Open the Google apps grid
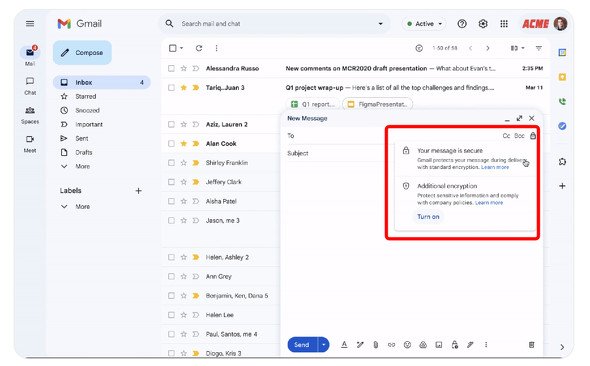This screenshot has width=590, height=366. click(x=504, y=24)
